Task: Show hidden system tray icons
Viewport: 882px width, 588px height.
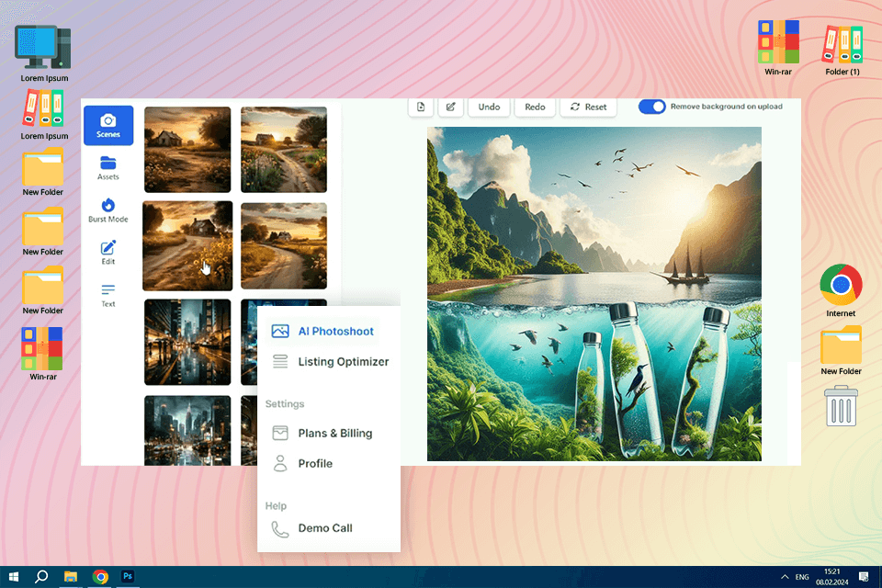Action: point(784,577)
